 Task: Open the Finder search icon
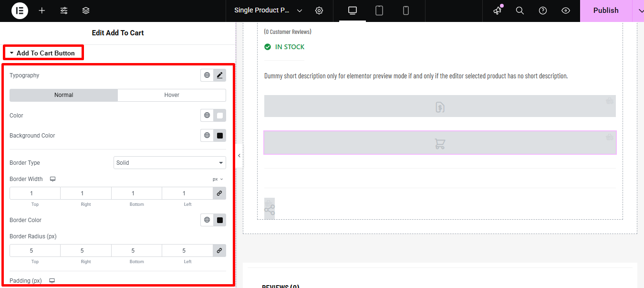coord(520,11)
